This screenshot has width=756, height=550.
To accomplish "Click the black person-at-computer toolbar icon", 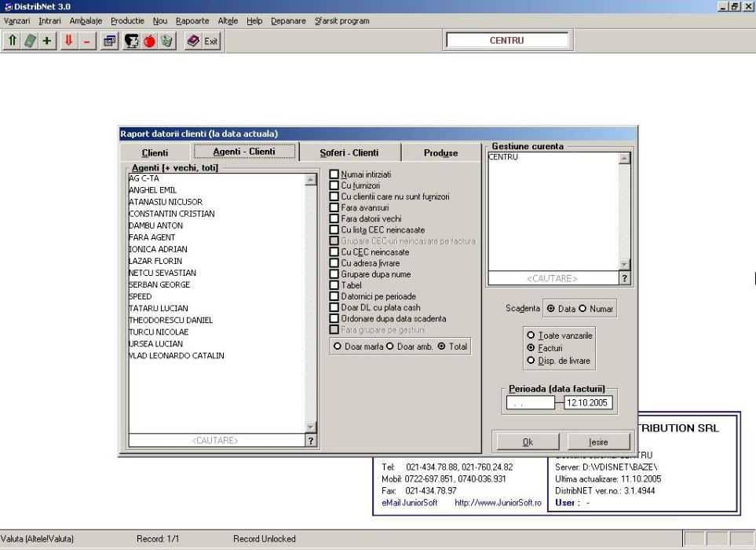I will point(131,41).
